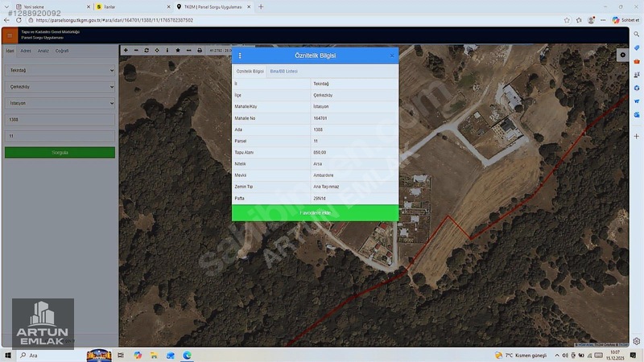Viewport: 644px width, 362px height.
Task: Add an item to Edge sidebar
Action: coord(636,136)
